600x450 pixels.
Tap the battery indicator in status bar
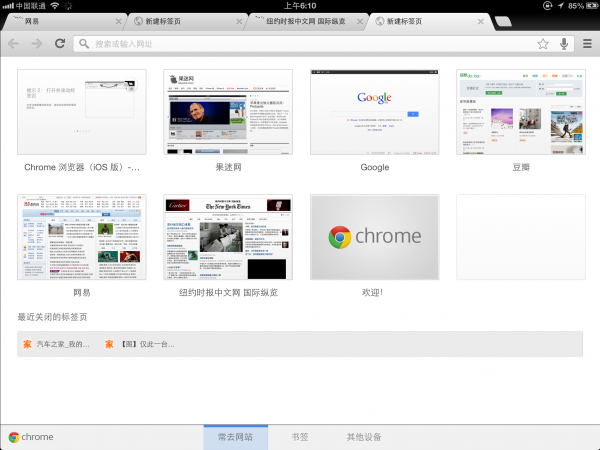tap(592, 6)
